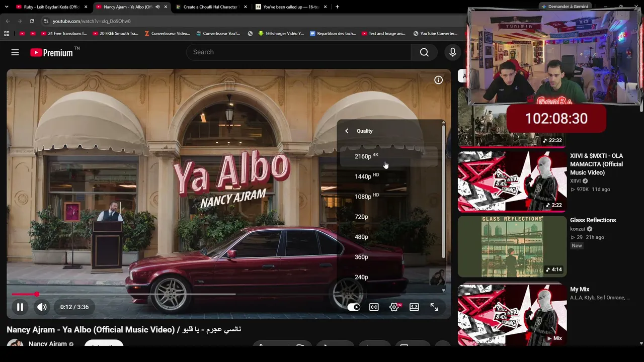Mute the video player volume
Viewport: 644px width, 362px height.
tap(42, 307)
